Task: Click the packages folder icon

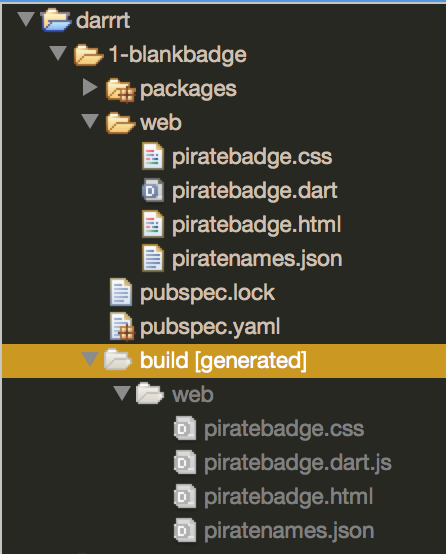Action: [x=121, y=90]
